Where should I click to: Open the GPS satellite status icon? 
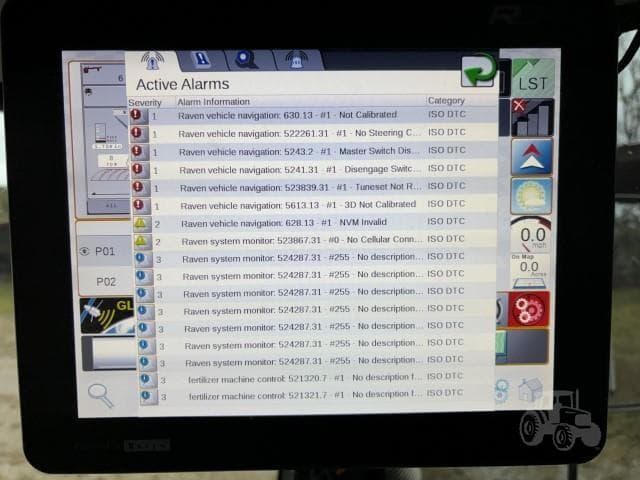click(107, 316)
